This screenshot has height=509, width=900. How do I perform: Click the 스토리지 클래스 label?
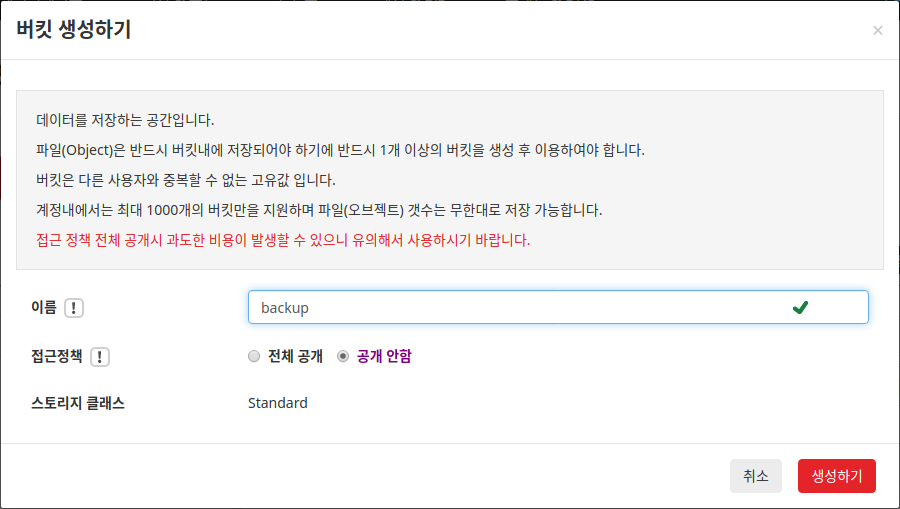point(77,403)
